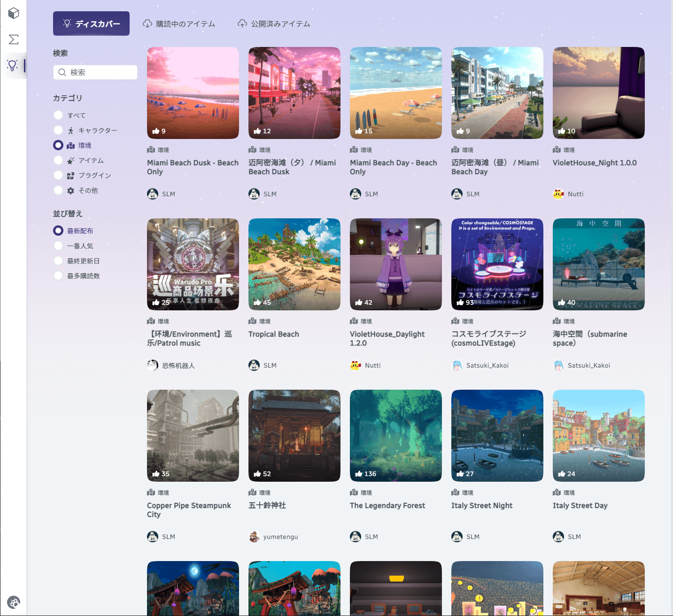Select the その他 category radio button

58,190
